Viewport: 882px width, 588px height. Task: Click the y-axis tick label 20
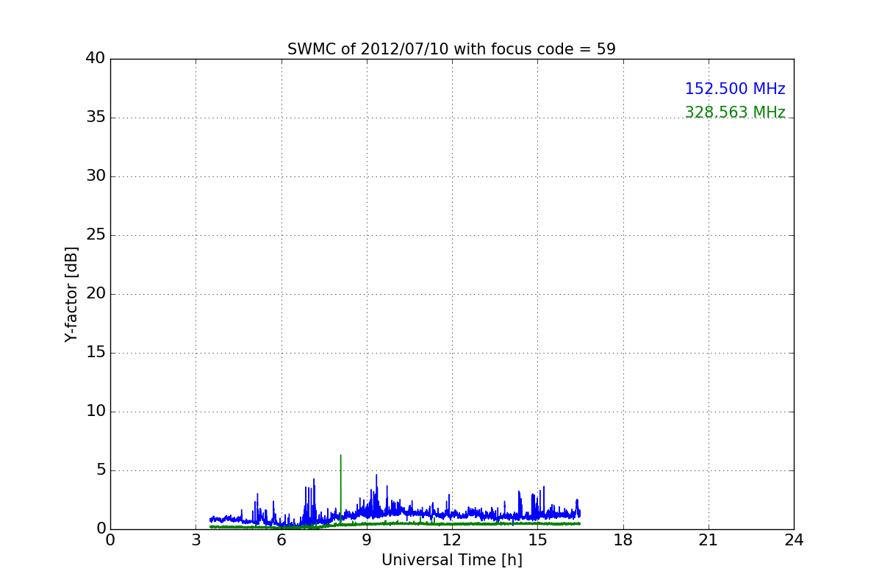(x=96, y=294)
